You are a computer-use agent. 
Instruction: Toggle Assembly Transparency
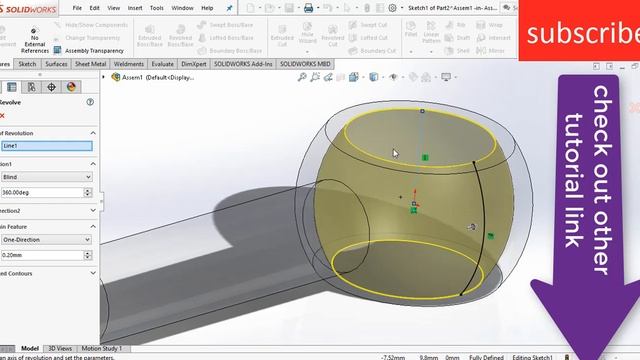(x=89, y=51)
